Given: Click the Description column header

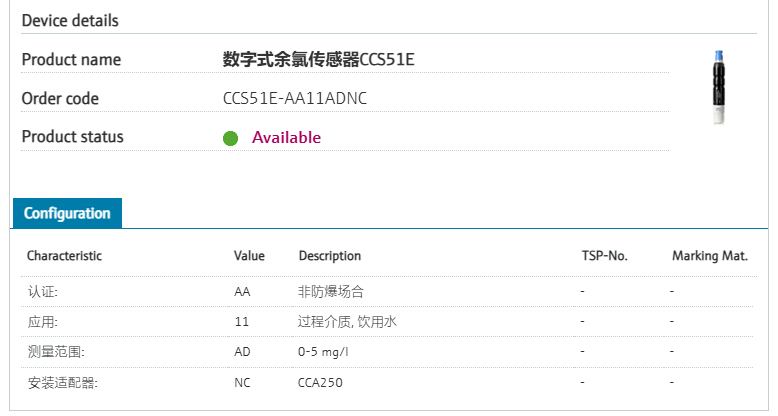Looking at the screenshot, I should [330, 256].
